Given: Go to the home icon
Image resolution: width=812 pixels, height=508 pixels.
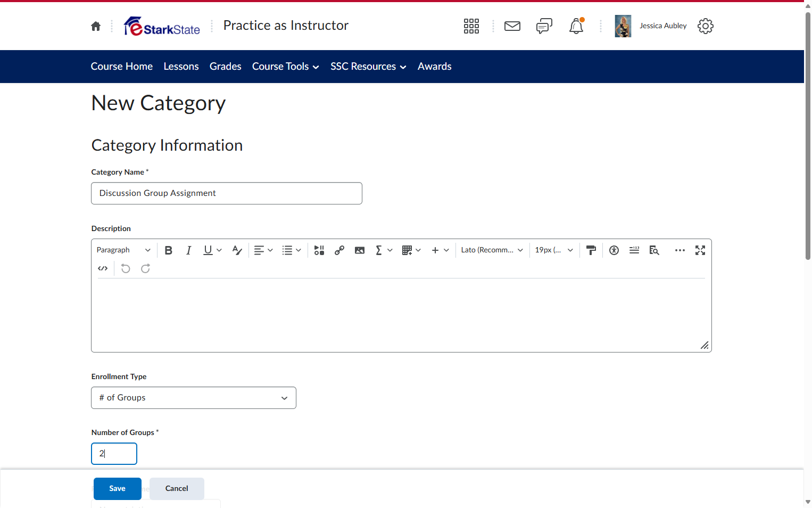Looking at the screenshot, I should pos(96,26).
